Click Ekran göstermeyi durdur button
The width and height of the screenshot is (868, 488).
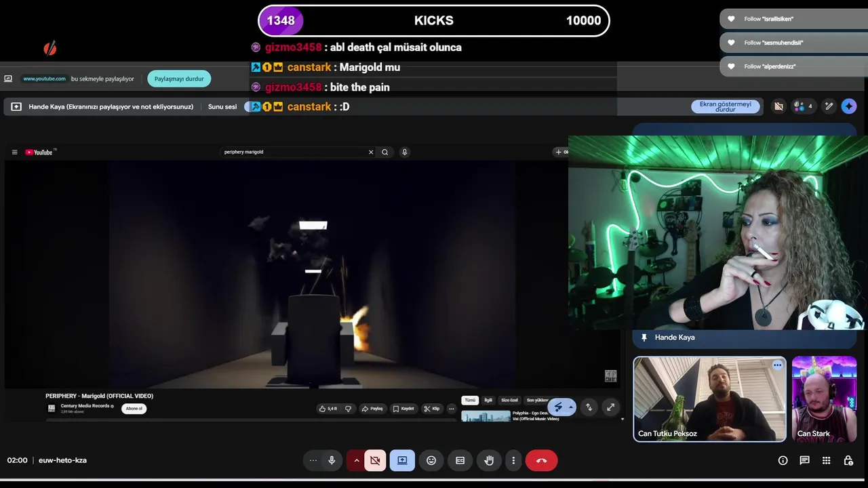[726, 106]
